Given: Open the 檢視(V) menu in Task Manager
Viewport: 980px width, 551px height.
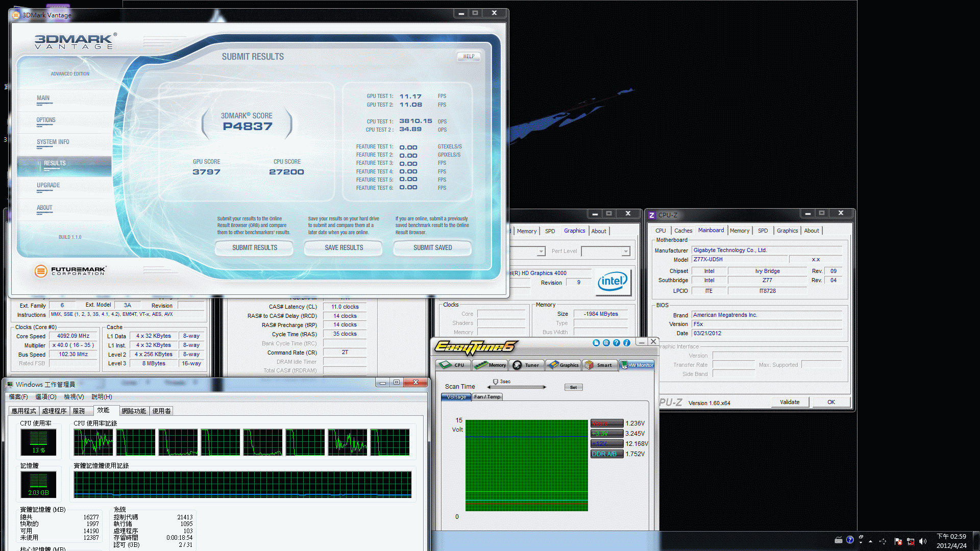Looking at the screenshot, I should click(x=73, y=397).
